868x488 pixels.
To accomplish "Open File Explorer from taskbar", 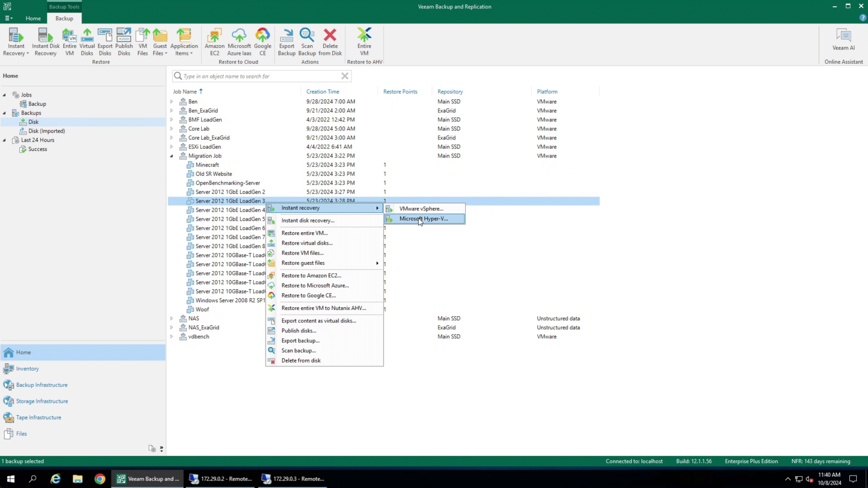I will [77, 479].
